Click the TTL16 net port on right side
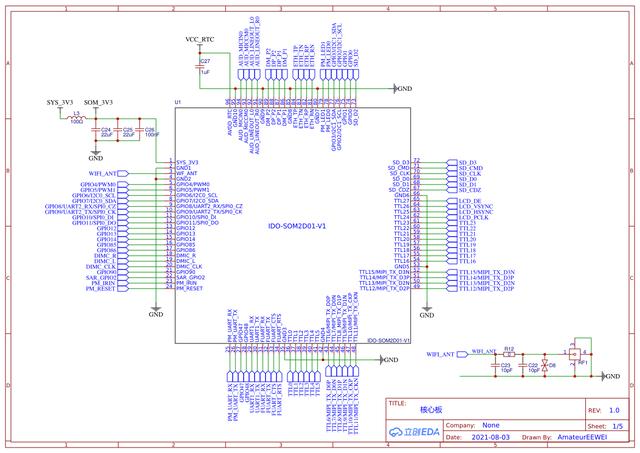The image size is (640, 453). pyautogui.click(x=462, y=261)
